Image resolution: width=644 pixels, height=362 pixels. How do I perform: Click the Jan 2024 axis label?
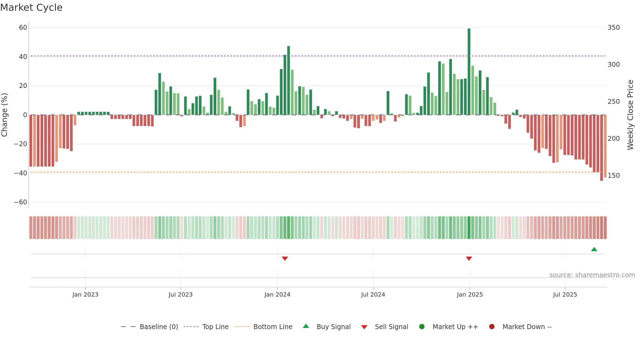tap(277, 295)
